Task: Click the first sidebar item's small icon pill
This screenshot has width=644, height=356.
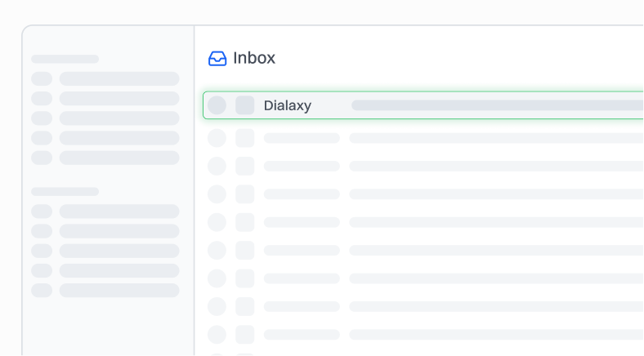Action: [x=42, y=78]
